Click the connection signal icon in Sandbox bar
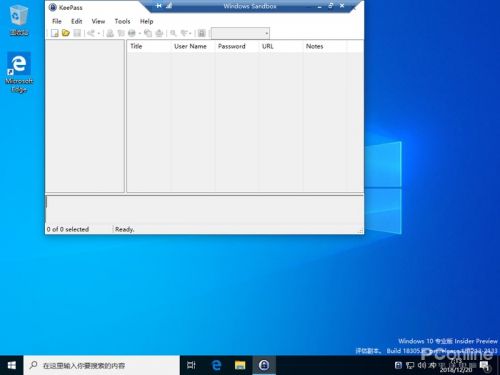Viewport: 500px width, 375px height. (169, 6)
